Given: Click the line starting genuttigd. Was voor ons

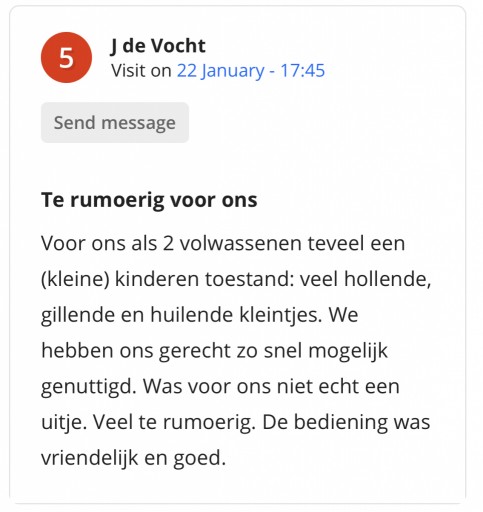Looking at the screenshot, I should pos(220,387).
